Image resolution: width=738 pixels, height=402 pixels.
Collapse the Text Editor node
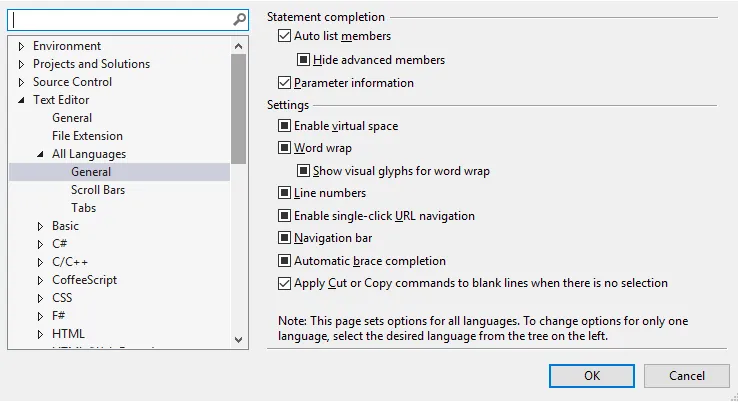pos(22,100)
